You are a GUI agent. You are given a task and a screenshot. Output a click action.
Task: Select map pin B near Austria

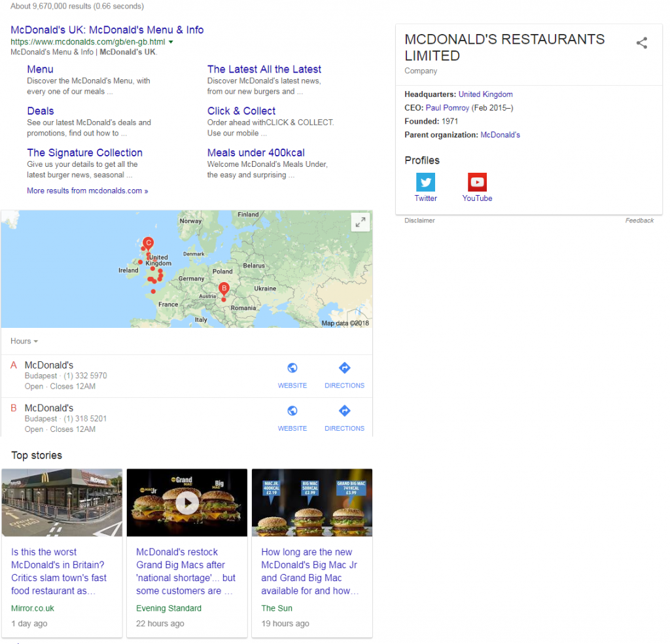coord(224,289)
